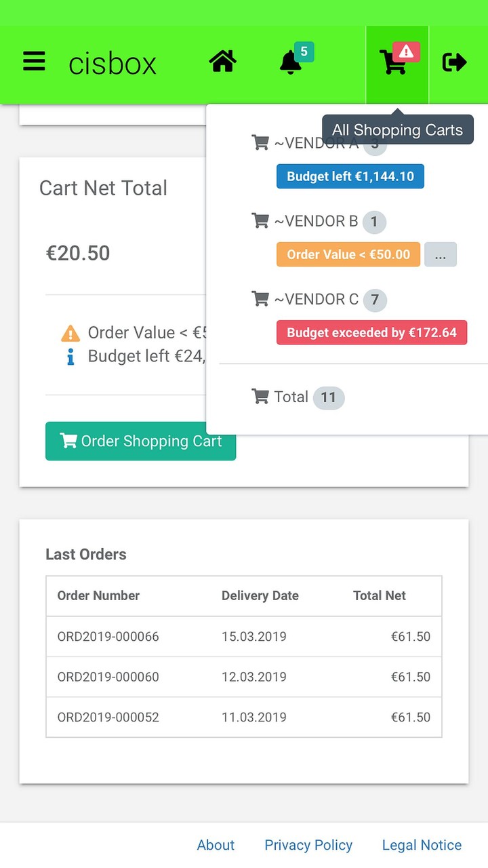The width and height of the screenshot is (488, 868).
Task: Select the ~VENDOR A cart icon
Action: 260,142
